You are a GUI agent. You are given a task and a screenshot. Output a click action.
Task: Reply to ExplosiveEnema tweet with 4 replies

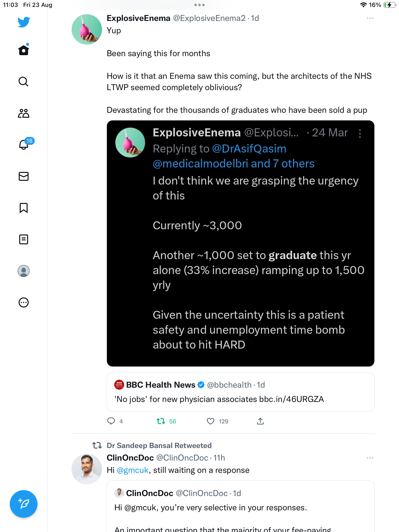(x=111, y=421)
